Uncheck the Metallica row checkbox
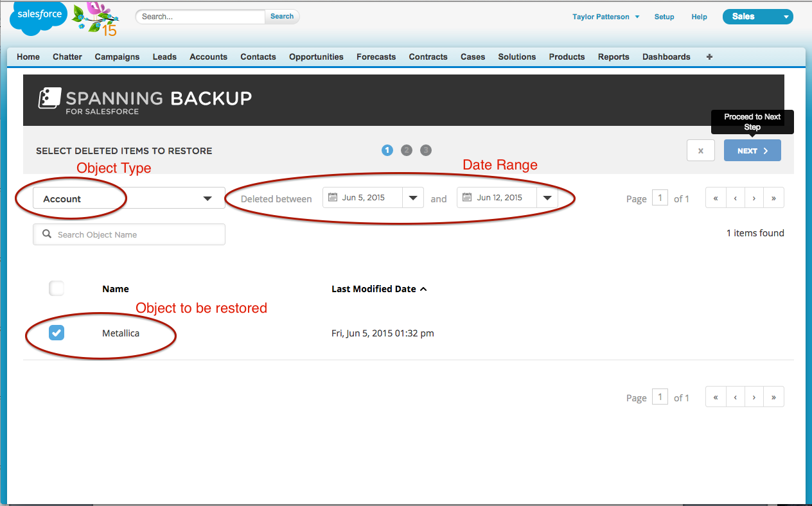Image resolution: width=812 pixels, height=506 pixels. [x=57, y=333]
